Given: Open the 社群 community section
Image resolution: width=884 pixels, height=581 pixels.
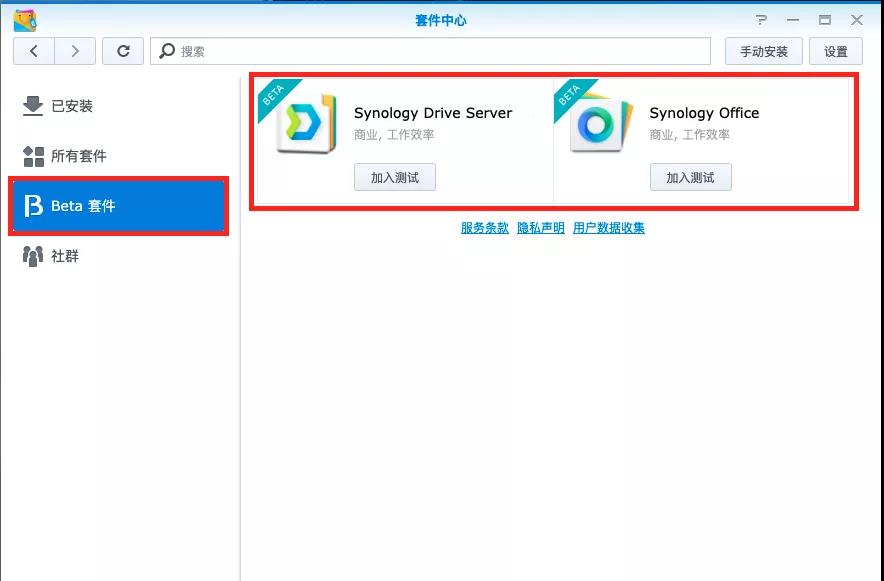Looking at the screenshot, I should (64, 256).
